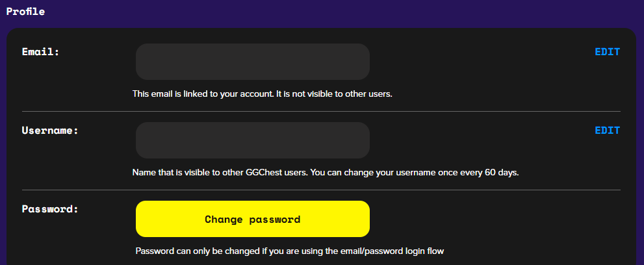The height and width of the screenshot is (265, 644).
Task: Click the password login flow note
Action: 293,251
